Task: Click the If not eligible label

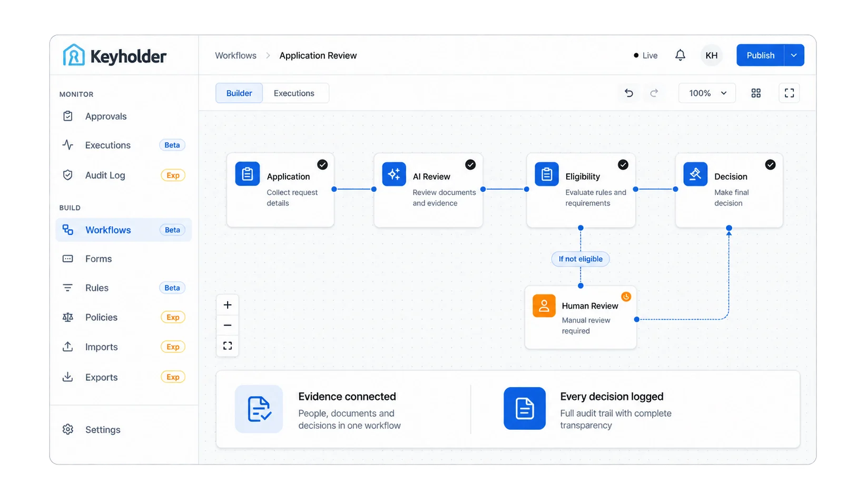Action: pyautogui.click(x=580, y=259)
